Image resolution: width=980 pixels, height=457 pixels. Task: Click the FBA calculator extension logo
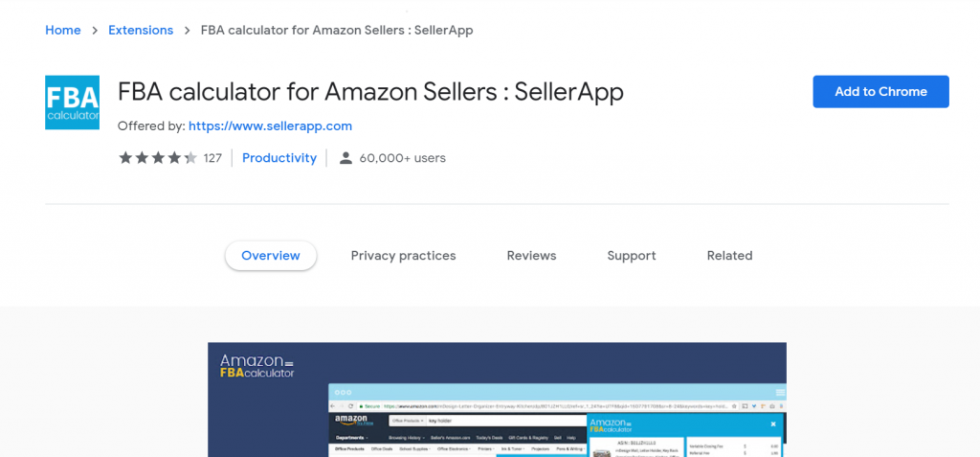click(x=72, y=103)
